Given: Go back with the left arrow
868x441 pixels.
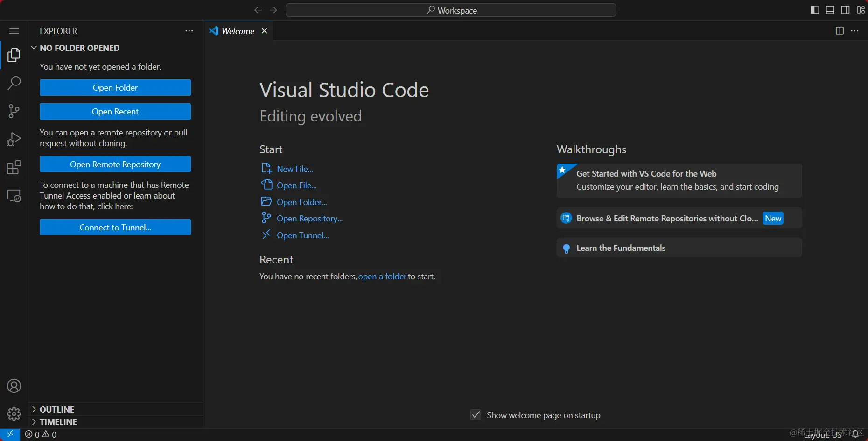Looking at the screenshot, I should 258,10.
